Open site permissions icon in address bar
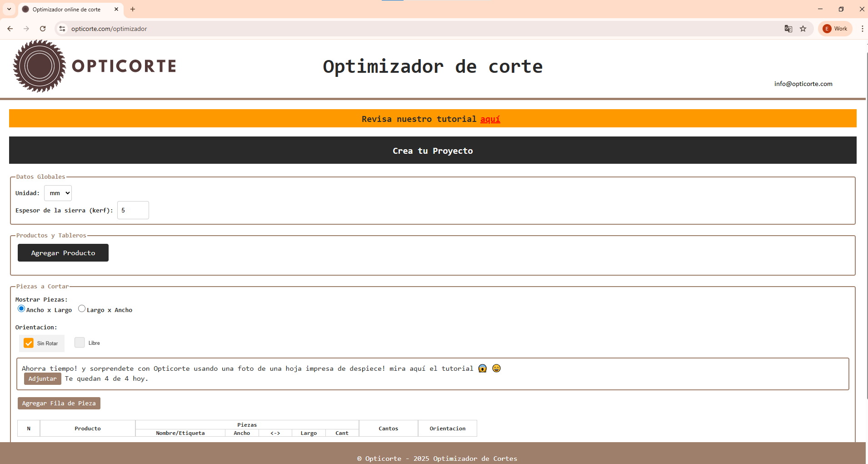This screenshot has height=464, width=868. [62, 29]
